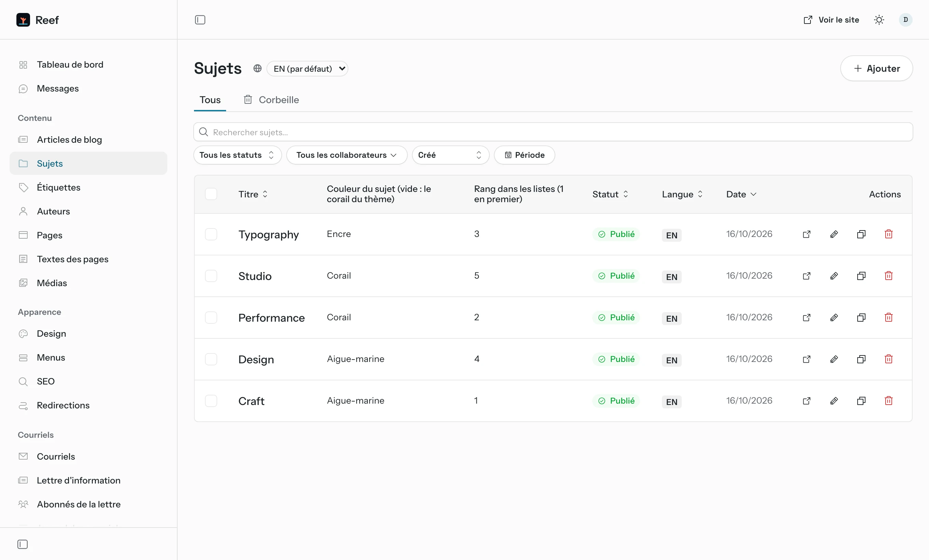Duplicate the Design subject
Image resolution: width=929 pixels, height=560 pixels.
(861, 359)
